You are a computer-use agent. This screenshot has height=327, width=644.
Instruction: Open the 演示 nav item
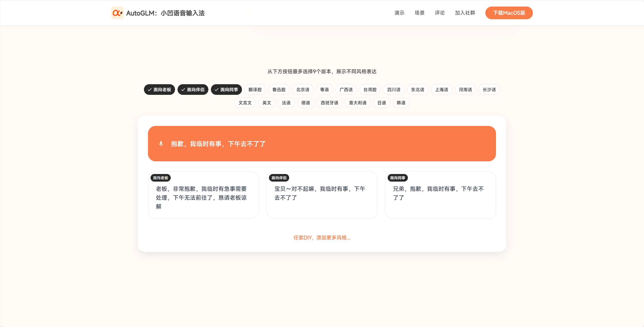coord(399,13)
